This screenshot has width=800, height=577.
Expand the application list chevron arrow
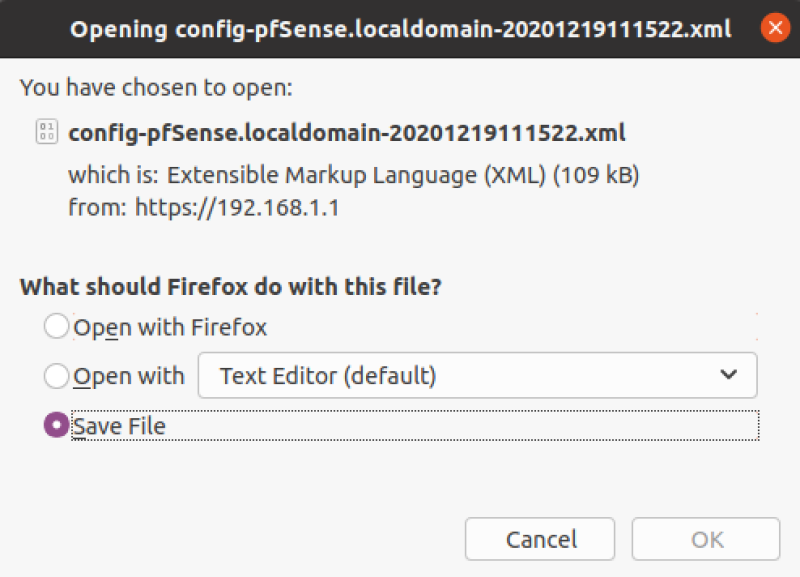[x=729, y=375]
